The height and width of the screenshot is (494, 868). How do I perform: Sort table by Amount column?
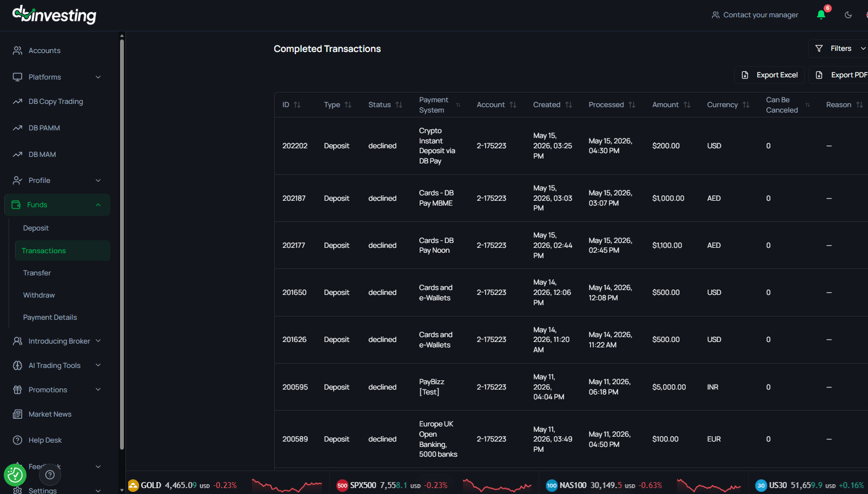click(687, 104)
